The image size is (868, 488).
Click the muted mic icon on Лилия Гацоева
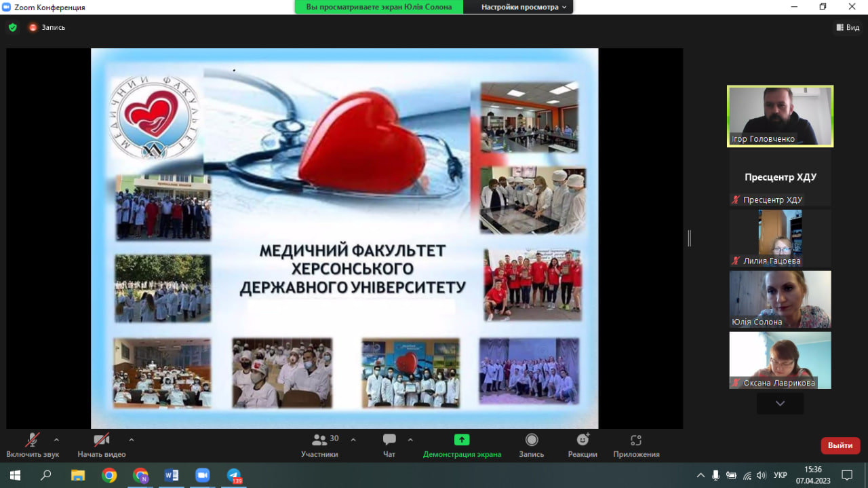point(735,261)
